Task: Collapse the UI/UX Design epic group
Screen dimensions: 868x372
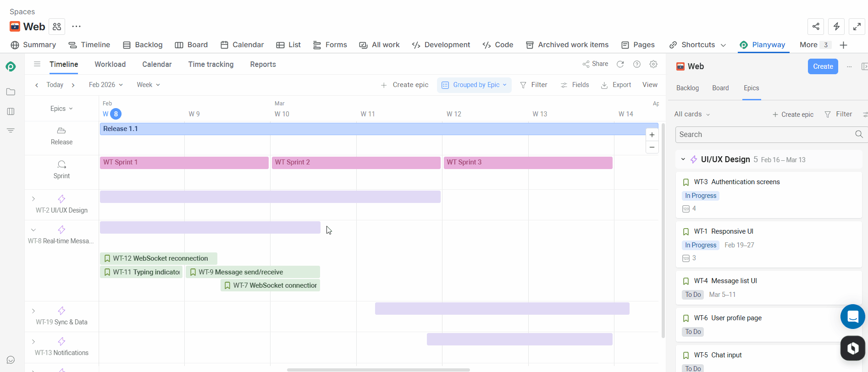Action: tap(683, 159)
